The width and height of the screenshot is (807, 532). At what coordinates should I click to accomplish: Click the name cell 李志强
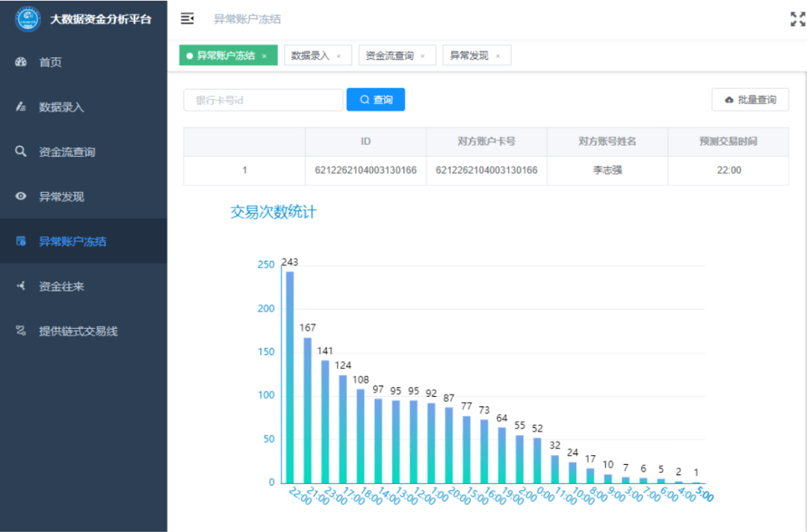[607, 170]
